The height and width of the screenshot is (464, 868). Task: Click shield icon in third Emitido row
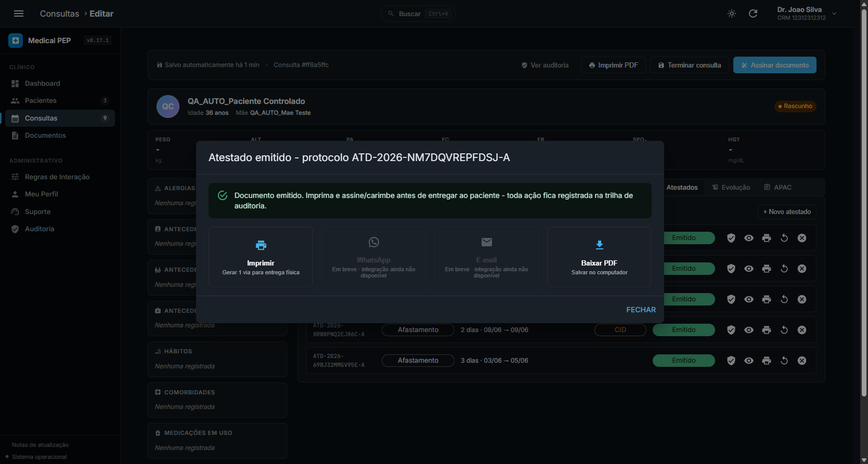coord(731,299)
